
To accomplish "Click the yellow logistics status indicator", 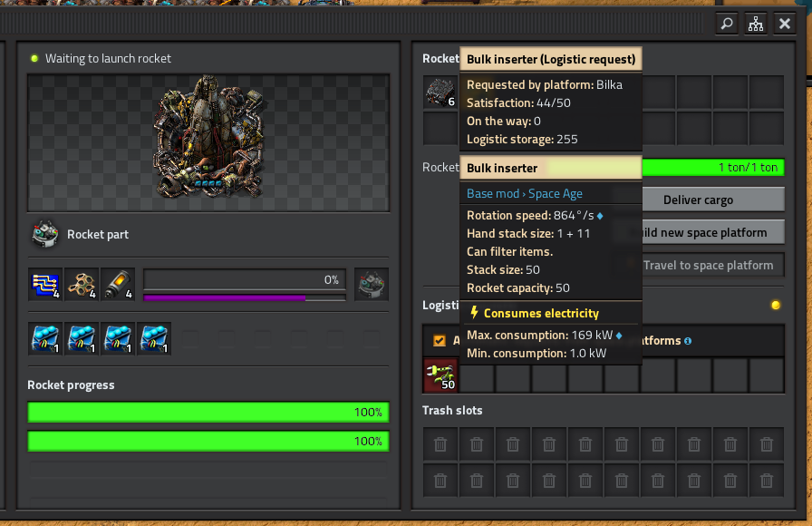I will coord(775,305).
